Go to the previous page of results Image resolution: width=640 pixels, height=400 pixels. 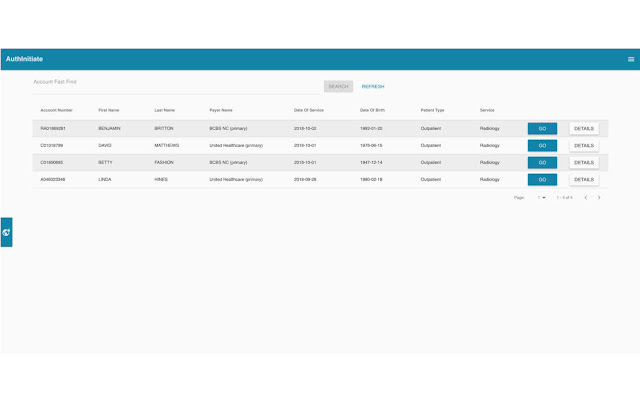(x=586, y=198)
